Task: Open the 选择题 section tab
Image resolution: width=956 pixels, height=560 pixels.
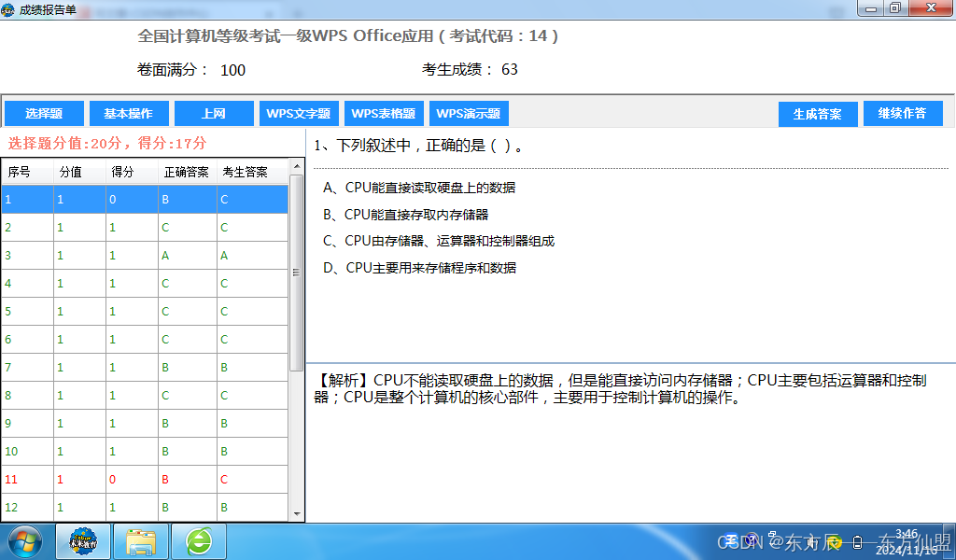Action: click(x=44, y=113)
